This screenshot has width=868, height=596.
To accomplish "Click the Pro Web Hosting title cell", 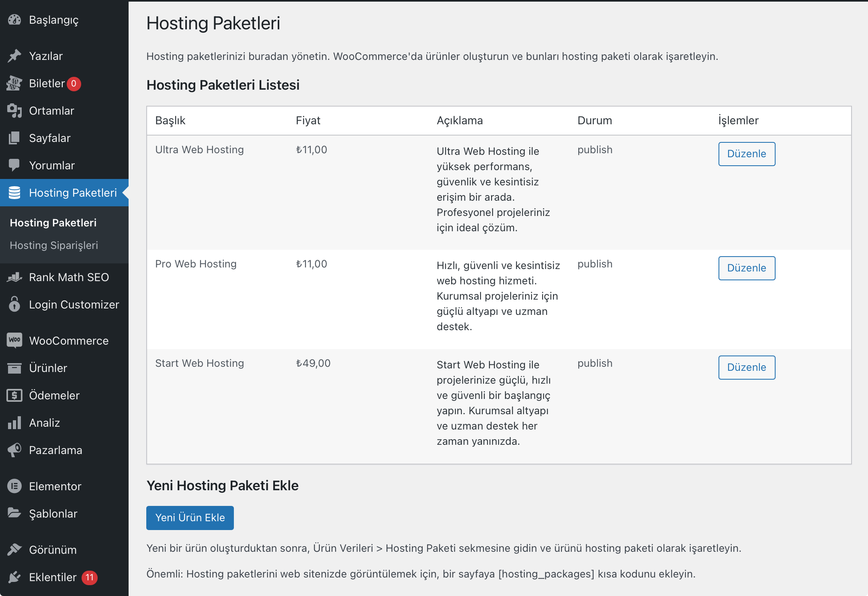I will click(196, 264).
